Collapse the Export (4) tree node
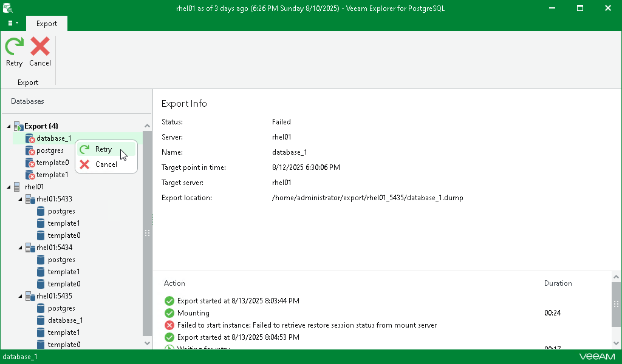This screenshot has width=622, height=364. [x=9, y=126]
